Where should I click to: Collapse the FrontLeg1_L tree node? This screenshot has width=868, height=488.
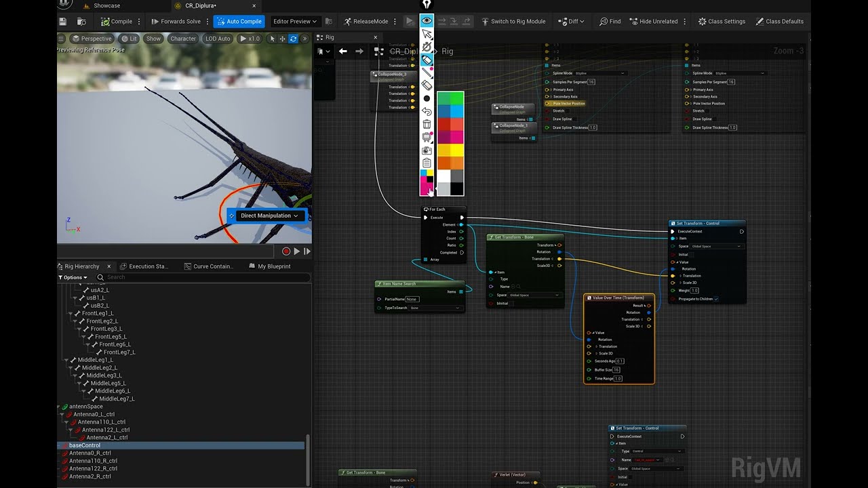(71, 314)
